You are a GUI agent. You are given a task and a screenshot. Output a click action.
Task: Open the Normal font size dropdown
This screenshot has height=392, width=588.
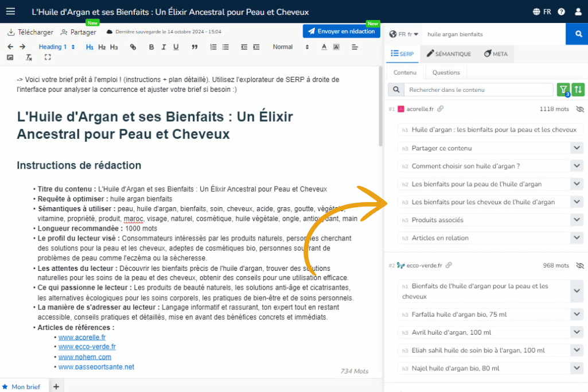[x=291, y=47]
